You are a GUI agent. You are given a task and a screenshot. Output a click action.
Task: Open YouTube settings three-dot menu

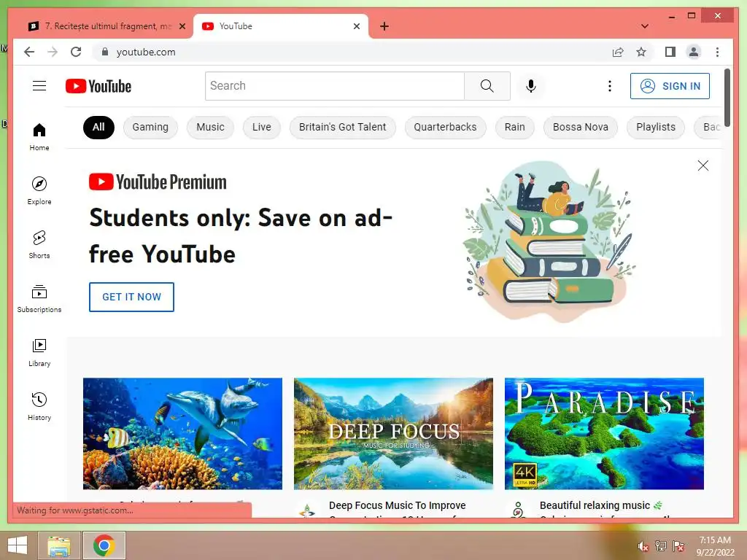click(609, 86)
